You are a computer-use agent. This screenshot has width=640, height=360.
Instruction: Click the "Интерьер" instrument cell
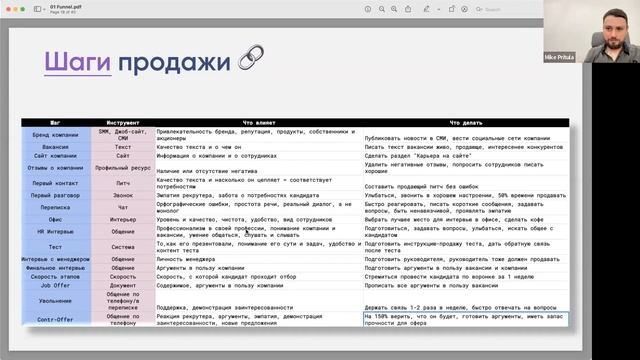point(123,220)
